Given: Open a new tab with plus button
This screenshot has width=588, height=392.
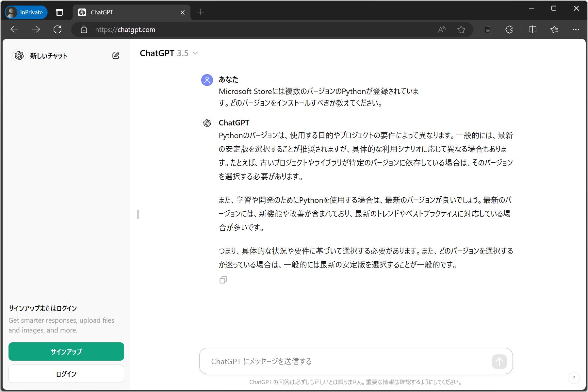Looking at the screenshot, I should pos(201,12).
